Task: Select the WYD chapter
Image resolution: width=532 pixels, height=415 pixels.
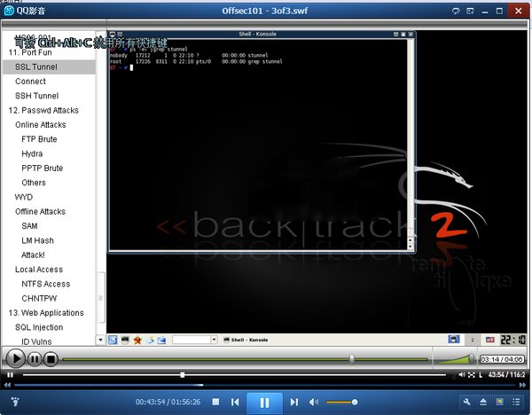Action: (x=24, y=197)
